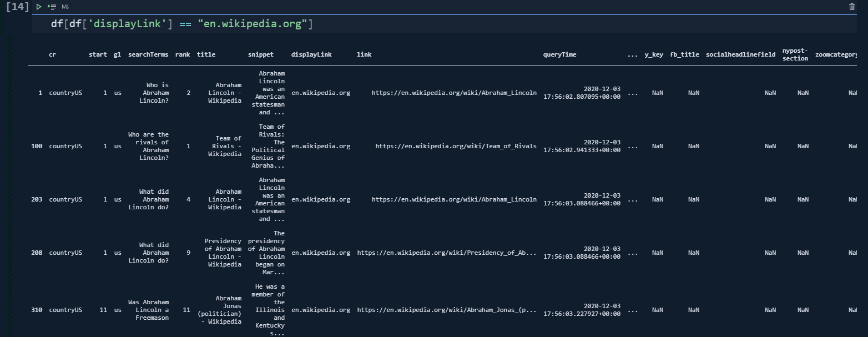Delete the cell with the trash icon
The height and width of the screenshot is (337, 868).
[852, 7]
